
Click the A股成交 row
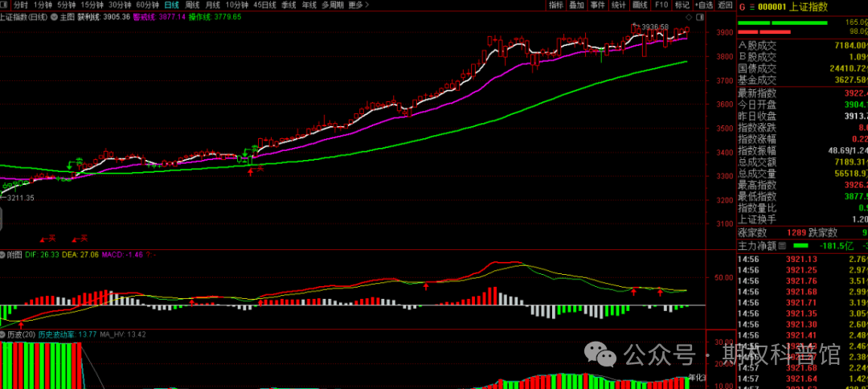[802, 44]
